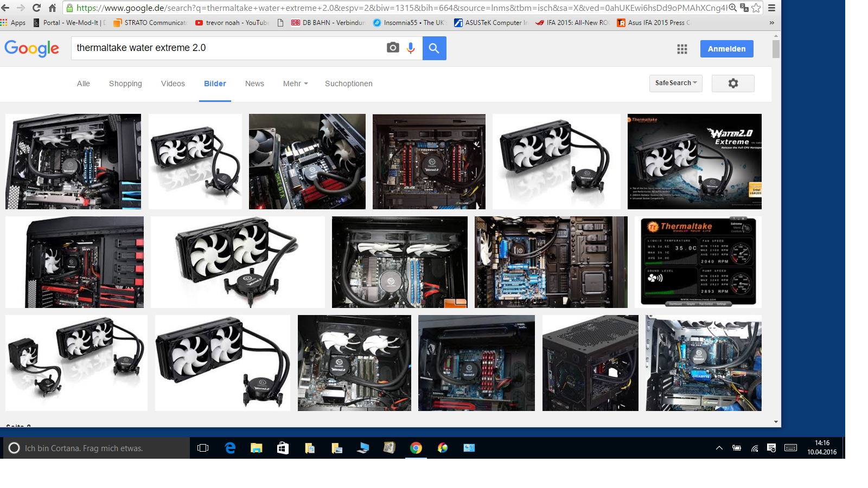868x488 pixels.
Task: Open search settings gear icon
Action: click(732, 84)
